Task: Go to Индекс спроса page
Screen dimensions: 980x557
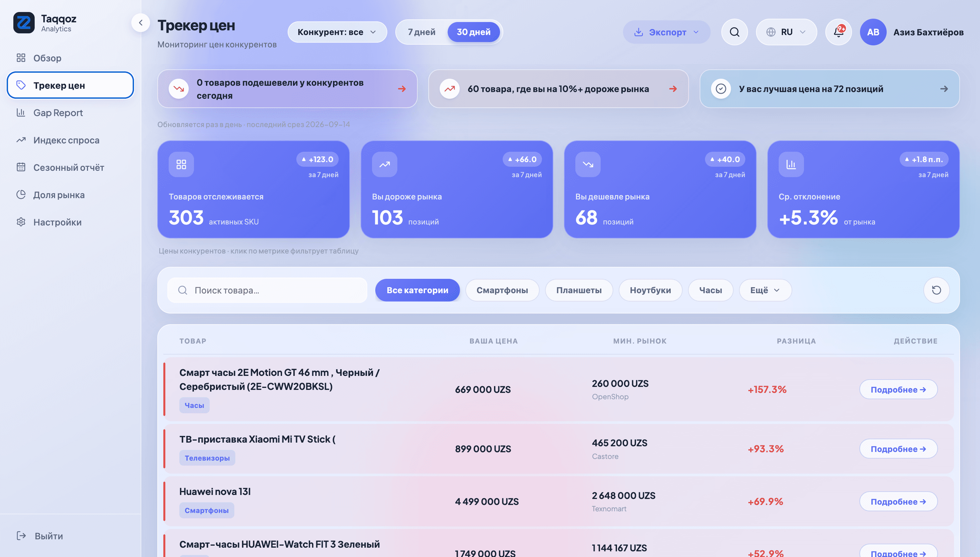Action: pyautogui.click(x=70, y=140)
